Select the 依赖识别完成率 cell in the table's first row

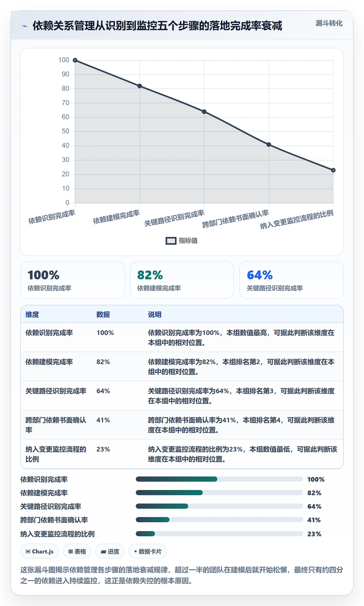pos(49,333)
